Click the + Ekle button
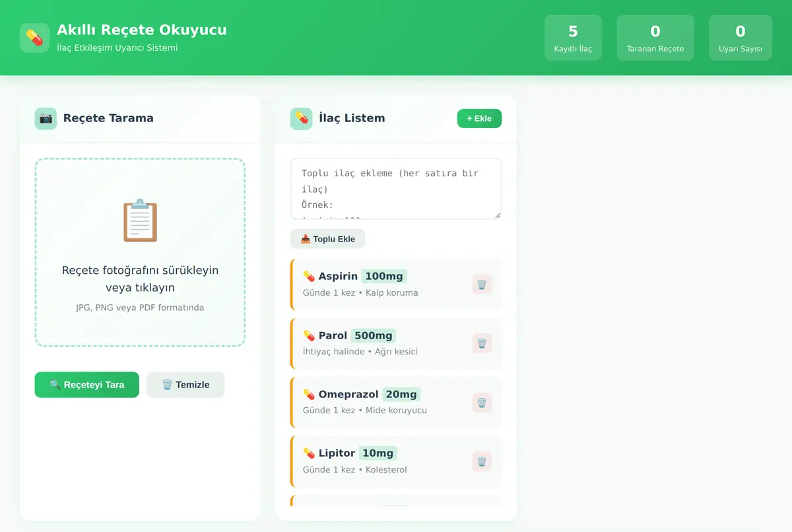 click(x=479, y=118)
